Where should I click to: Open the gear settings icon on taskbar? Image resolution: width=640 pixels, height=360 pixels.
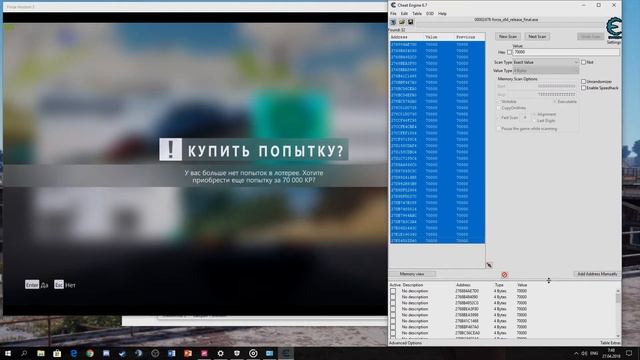pyautogui.click(x=220, y=353)
